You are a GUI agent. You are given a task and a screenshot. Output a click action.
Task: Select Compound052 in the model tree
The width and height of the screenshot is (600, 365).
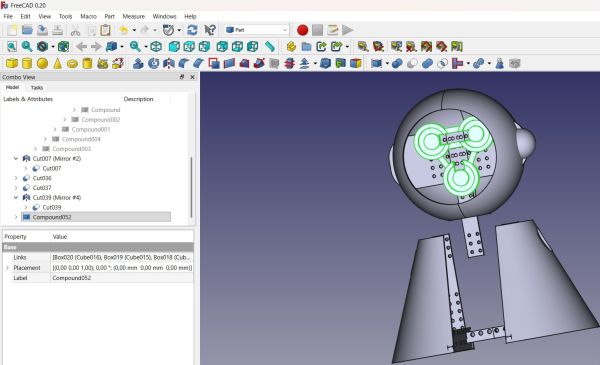tap(52, 217)
